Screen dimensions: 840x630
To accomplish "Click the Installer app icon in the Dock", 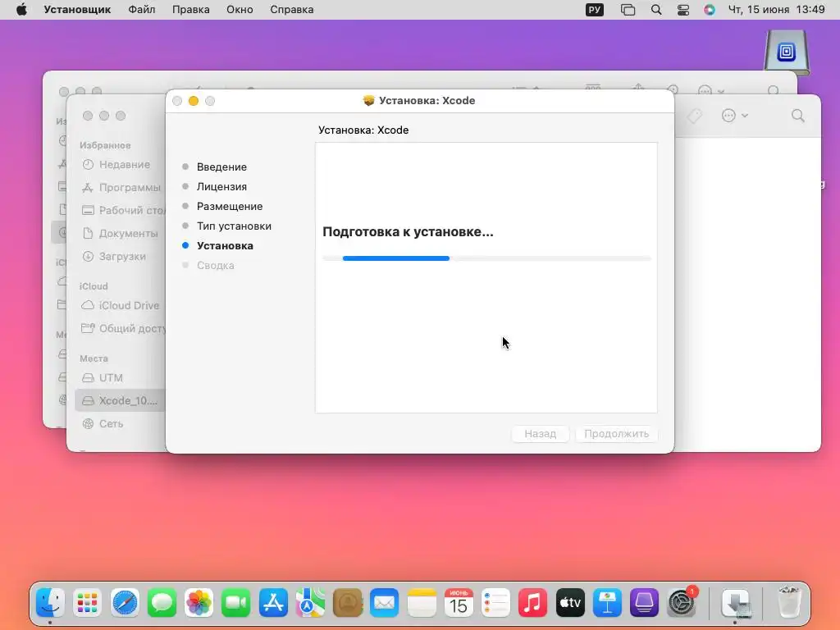I will point(736,603).
